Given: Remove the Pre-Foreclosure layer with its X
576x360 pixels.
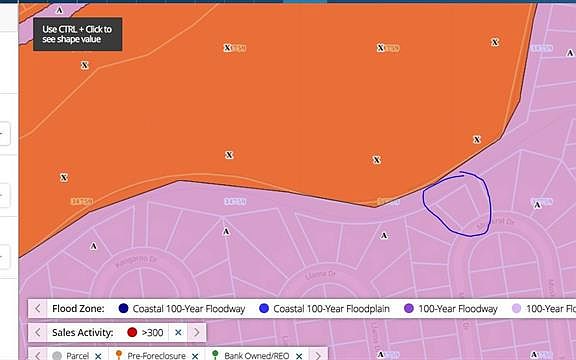Looking at the screenshot, I should 195,356.
